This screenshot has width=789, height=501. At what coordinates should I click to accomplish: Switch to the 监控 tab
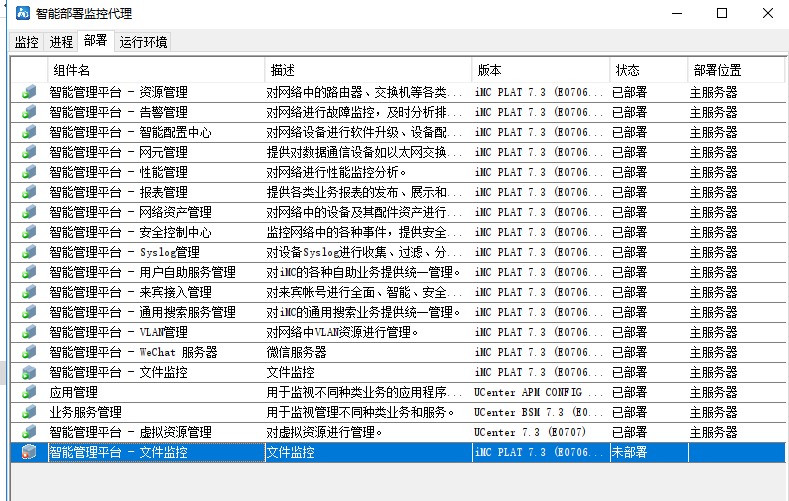[26, 42]
